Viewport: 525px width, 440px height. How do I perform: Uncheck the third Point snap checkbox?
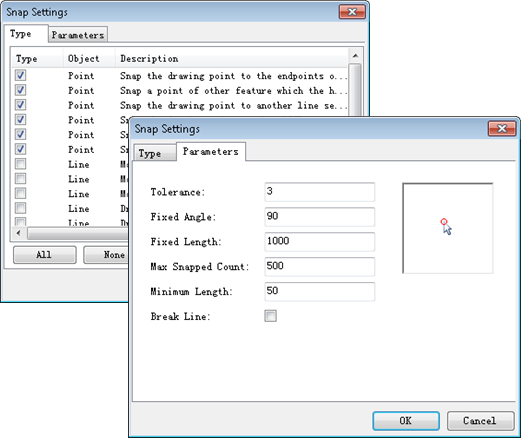[20, 105]
